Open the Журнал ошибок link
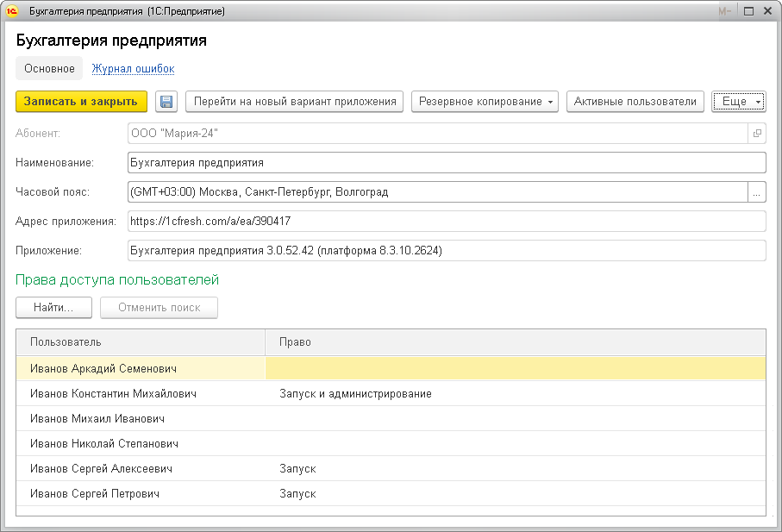782x532 pixels. tap(133, 69)
